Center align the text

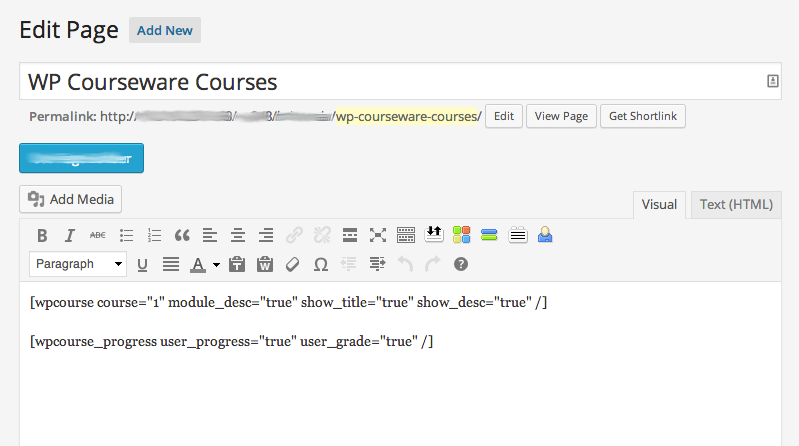pos(238,235)
